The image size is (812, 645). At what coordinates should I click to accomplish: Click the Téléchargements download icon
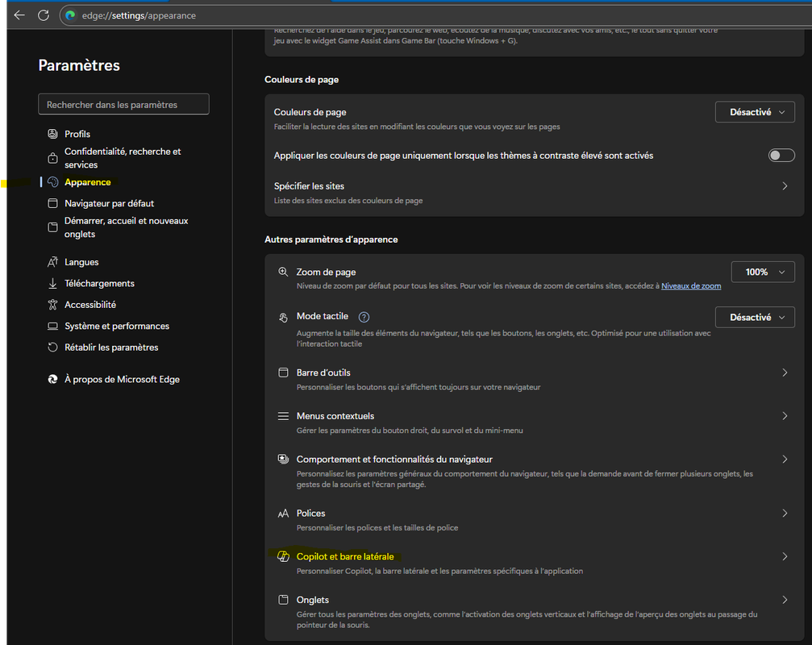pyautogui.click(x=52, y=283)
